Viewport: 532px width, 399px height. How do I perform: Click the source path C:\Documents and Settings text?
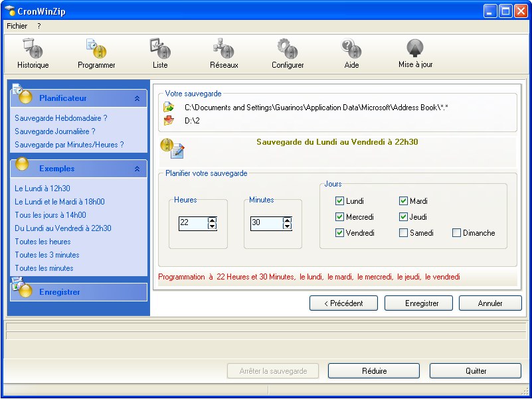point(317,108)
